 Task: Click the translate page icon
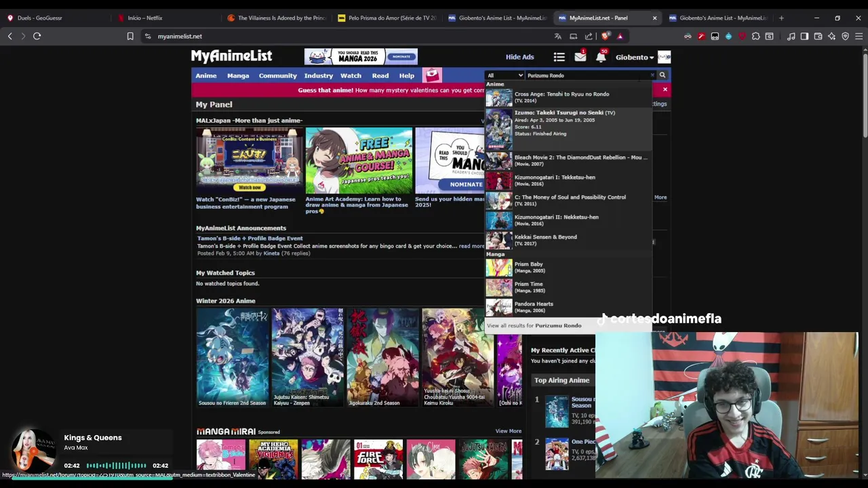click(557, 36)
